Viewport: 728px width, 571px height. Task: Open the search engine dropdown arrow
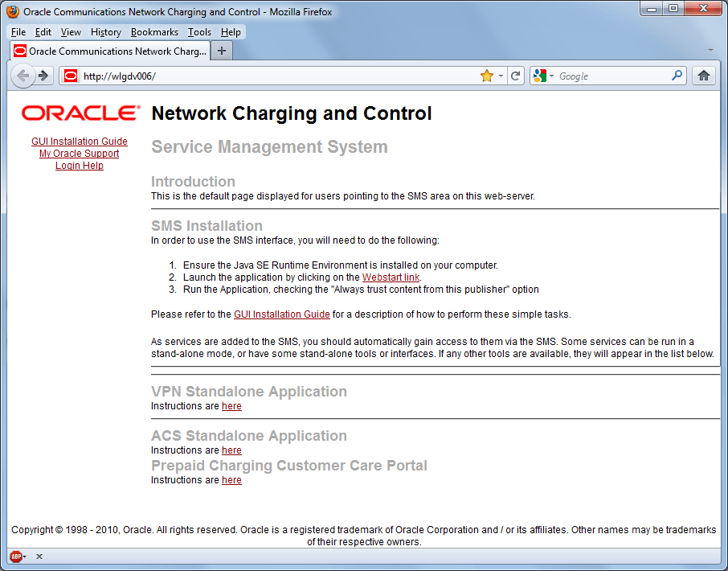point(551,76)
